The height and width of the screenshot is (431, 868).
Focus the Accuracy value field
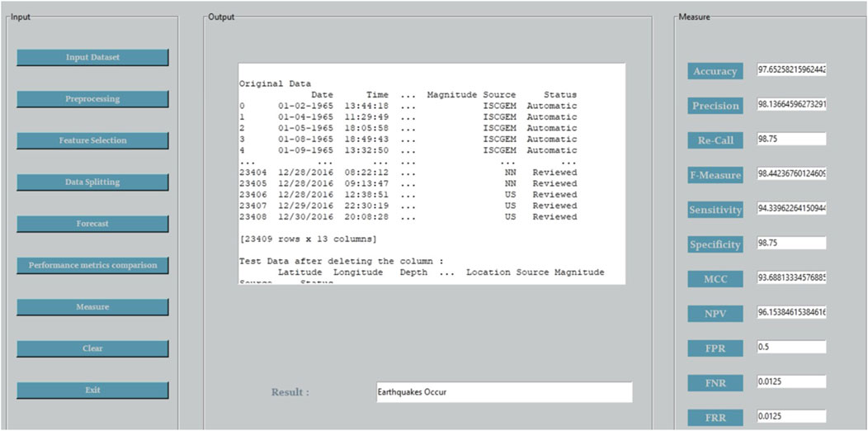point(791,70)
